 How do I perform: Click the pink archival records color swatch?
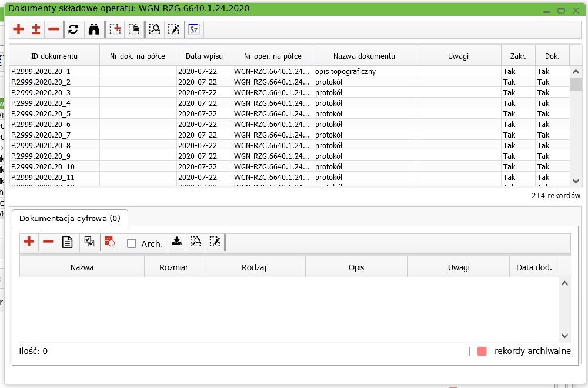482,352
